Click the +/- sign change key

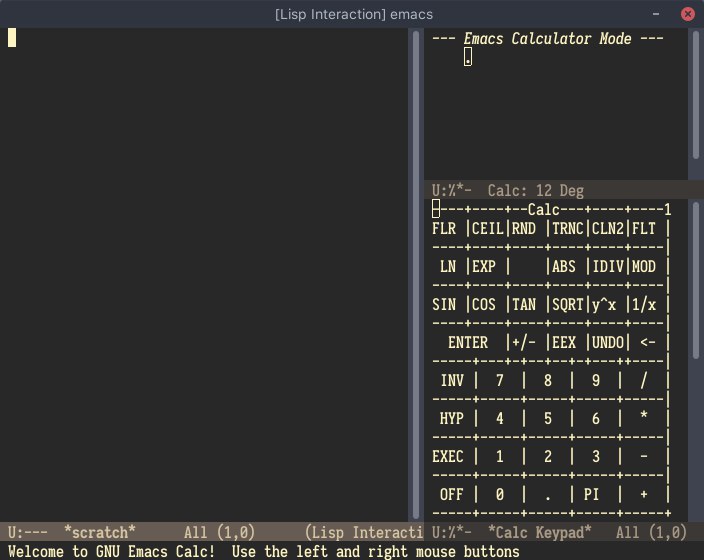tap(524, 343)
